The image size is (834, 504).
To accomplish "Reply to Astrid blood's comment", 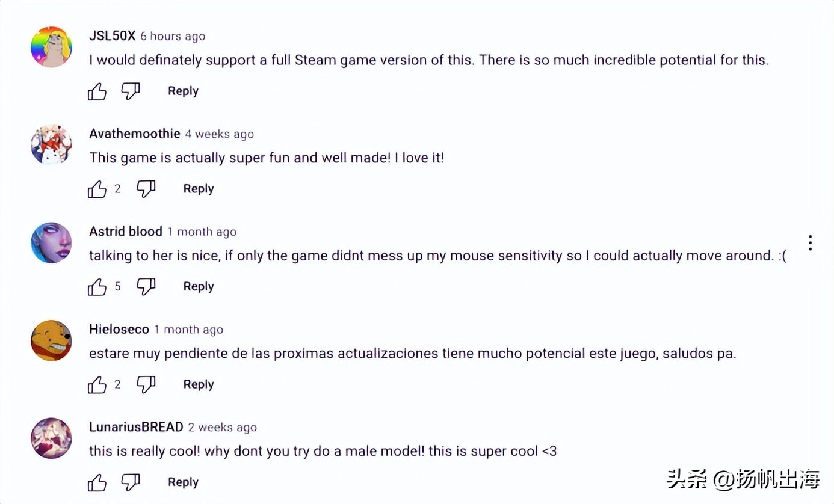I will click(199, 287).
